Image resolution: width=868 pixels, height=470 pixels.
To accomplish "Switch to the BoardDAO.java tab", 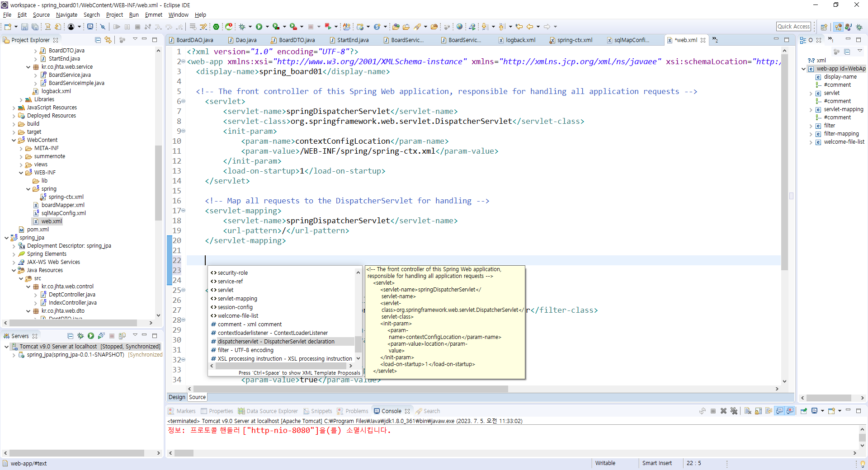I will 194,40.
